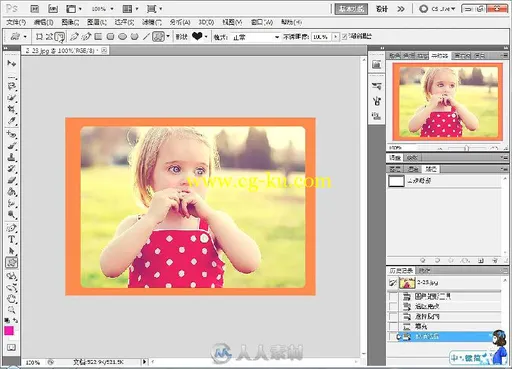Select the Crop tool
The height and width of the screenshot is (369, 512).
[11, 109]
